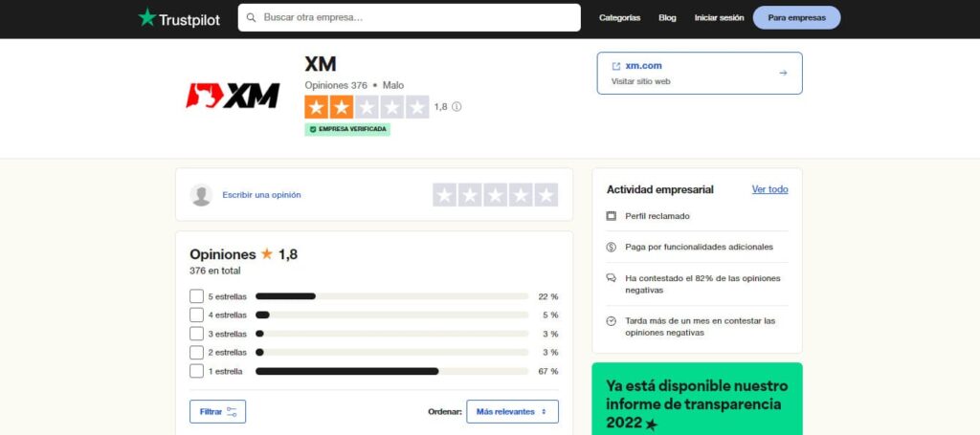980x435 pixels.
Task: Click the Perfil reclamado text
Action: (x=657, y=216)
